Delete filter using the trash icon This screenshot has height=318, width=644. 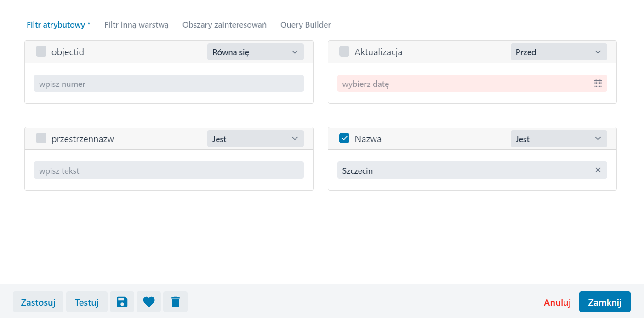point(176,302)
